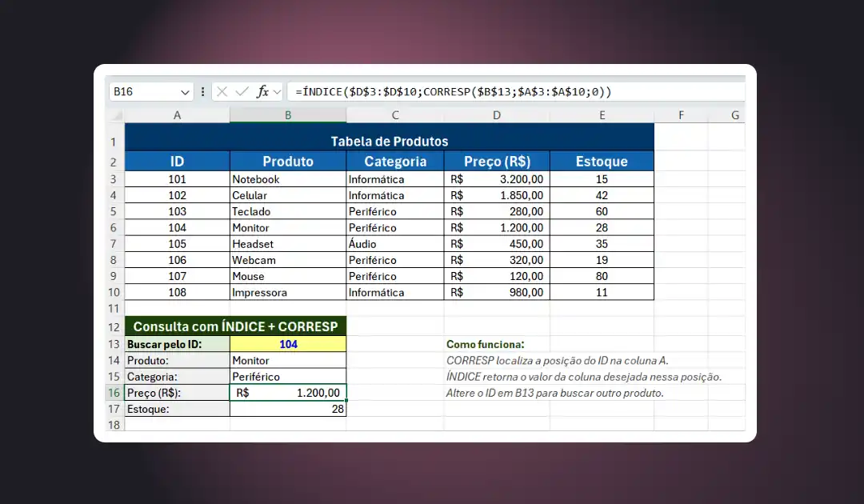864x504 pixels.
Task: Select the Webcam product cell
Action: [288, 260]
